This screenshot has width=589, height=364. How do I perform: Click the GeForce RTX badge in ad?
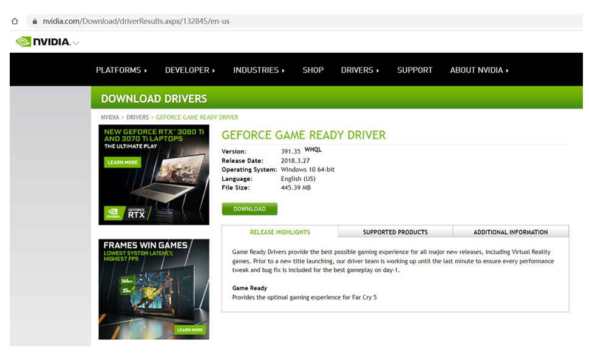pyautogui.click(x=128, y=214)
